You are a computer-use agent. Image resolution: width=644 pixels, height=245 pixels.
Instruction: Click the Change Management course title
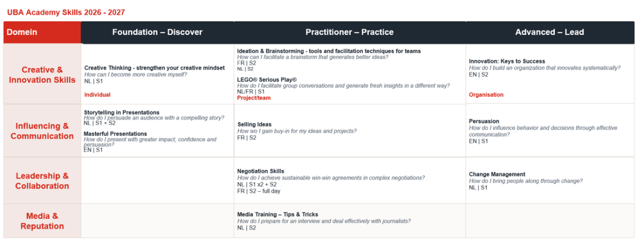(497, 174)
